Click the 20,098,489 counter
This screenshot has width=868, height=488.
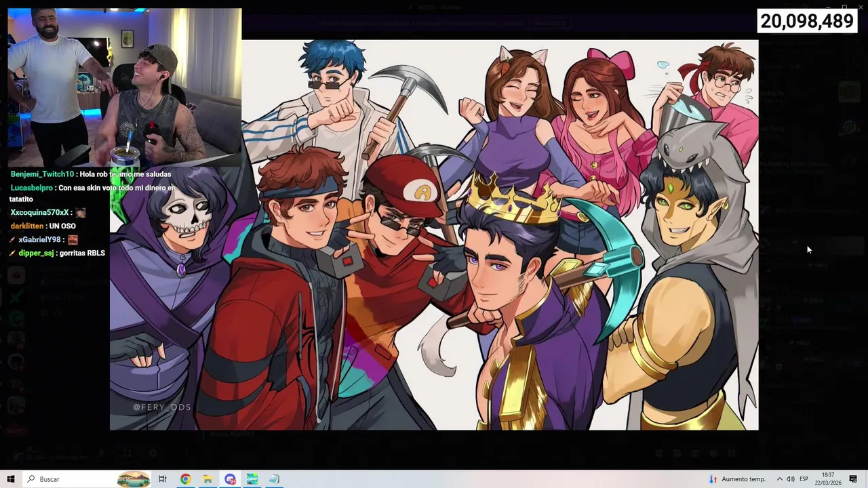[x=807, y=21]
